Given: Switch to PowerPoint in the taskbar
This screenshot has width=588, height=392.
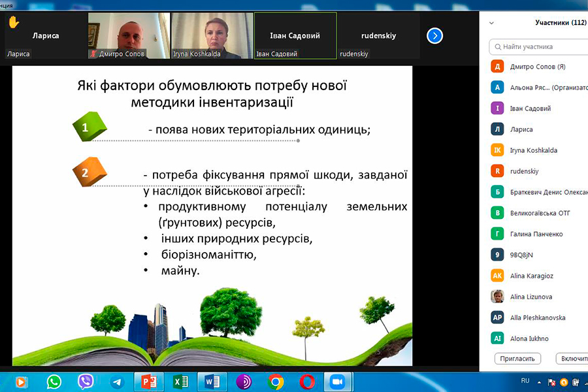Looking at the screenshot, I should coord(149,382).
